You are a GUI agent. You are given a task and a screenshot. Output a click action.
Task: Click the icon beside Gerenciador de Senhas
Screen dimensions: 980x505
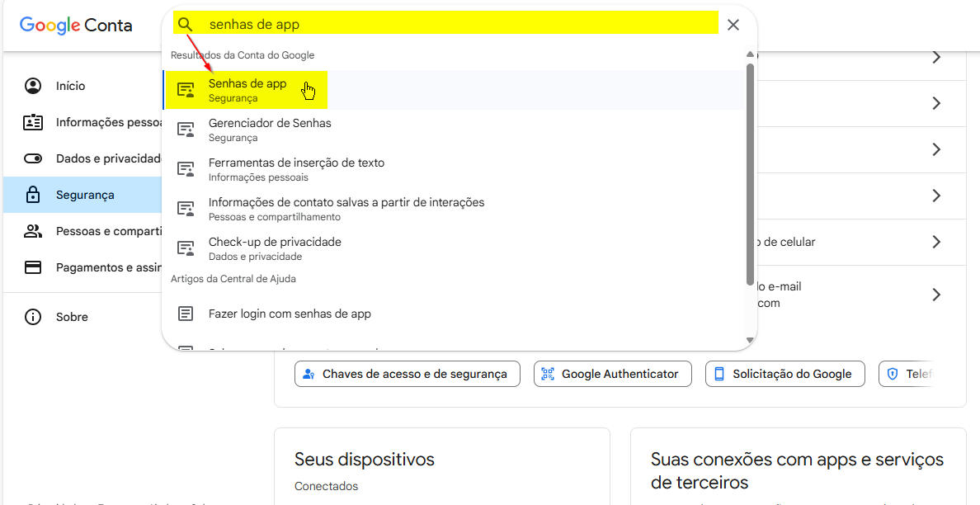[x=186, y=130]
